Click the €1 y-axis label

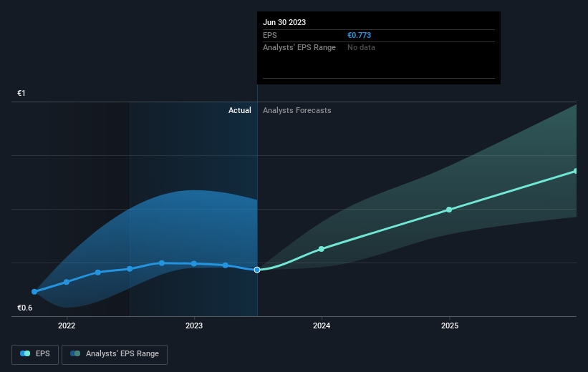coord(21,93)
